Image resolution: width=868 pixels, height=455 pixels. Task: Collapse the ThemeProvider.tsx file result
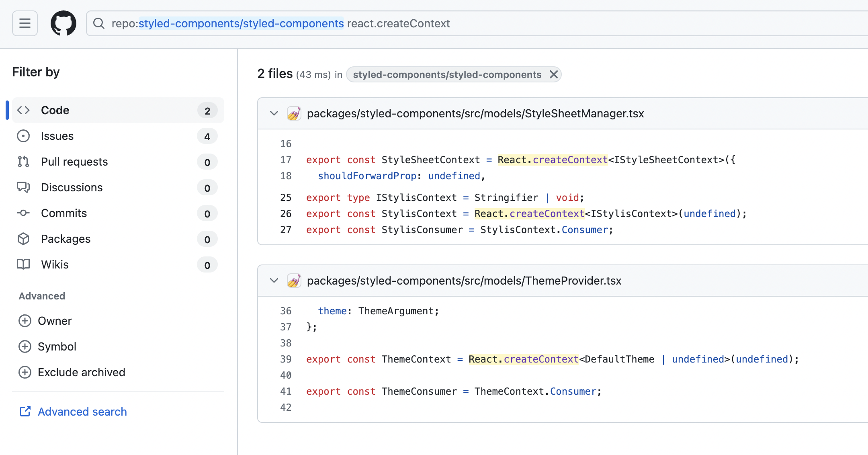(273, 281)
